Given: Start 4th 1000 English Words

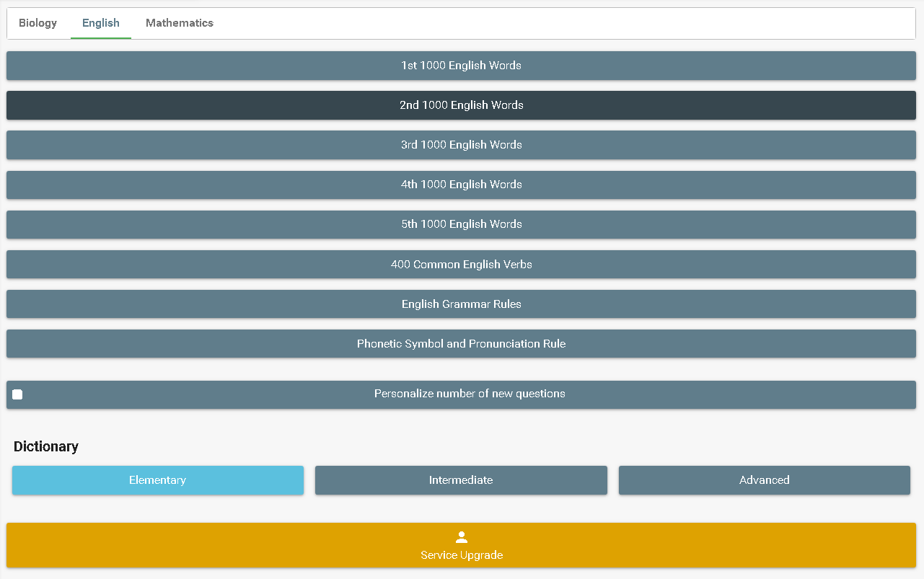Looking at the screenshot, I should [x=461, y=185].
